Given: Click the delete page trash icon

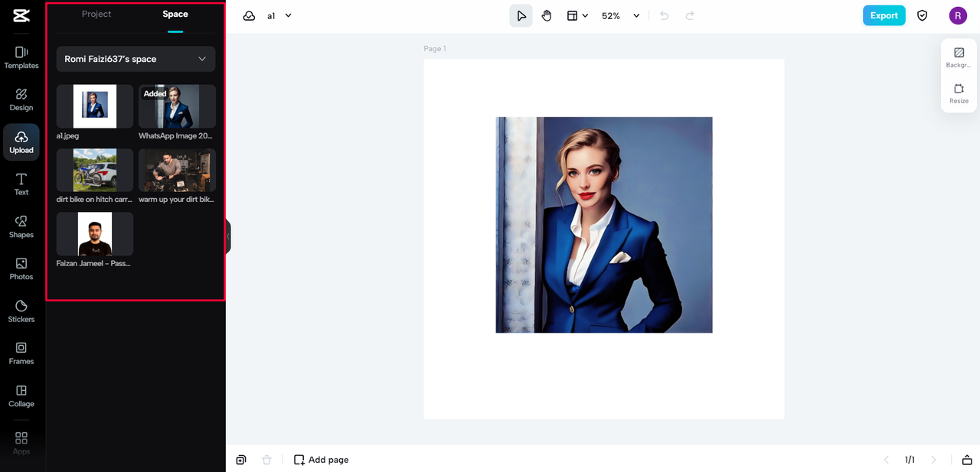Looking at the screenshot, I should (266, 460).
